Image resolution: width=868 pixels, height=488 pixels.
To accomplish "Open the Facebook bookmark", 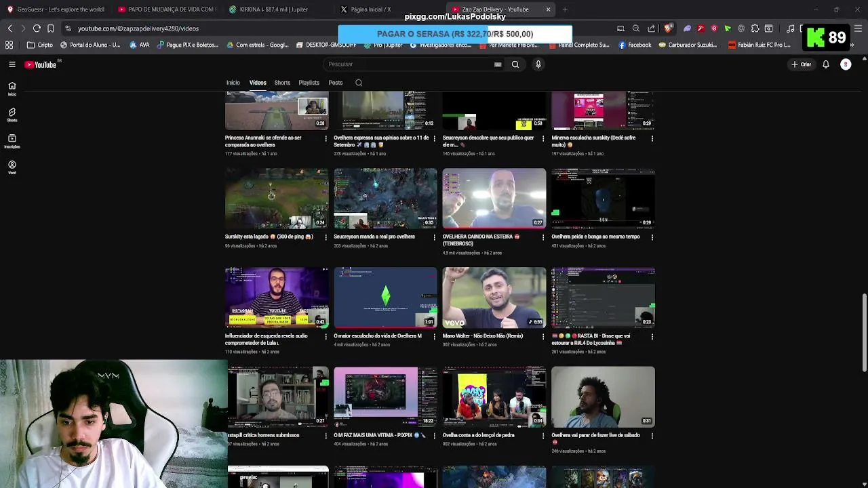I will coord(635,45).
